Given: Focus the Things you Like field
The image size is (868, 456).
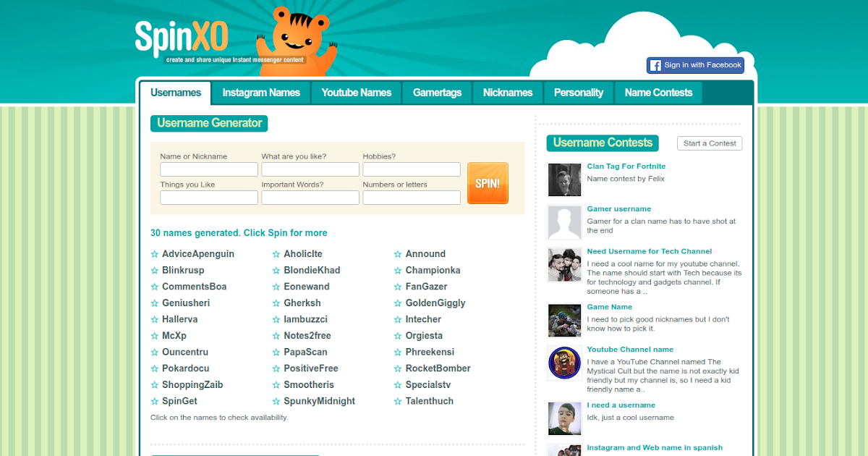Looking at the screenshot, I should (x=209, y=198).
